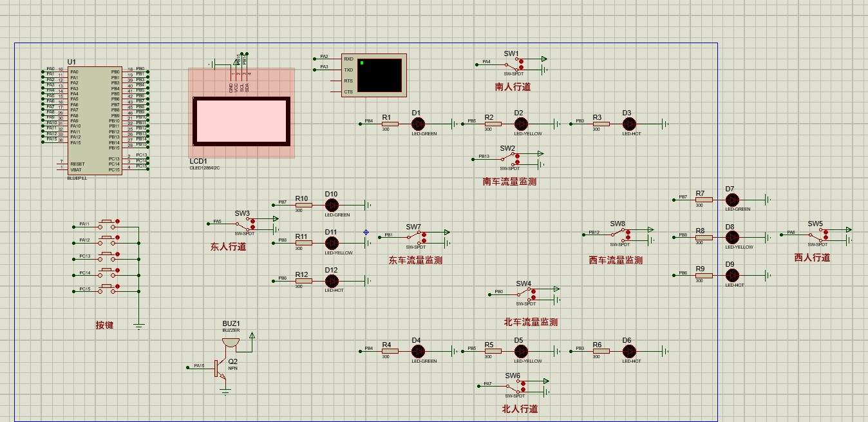Viewport: 868px width, 422px height.
Task: Click the 东车流量监测 label
Action: (415, 260)
